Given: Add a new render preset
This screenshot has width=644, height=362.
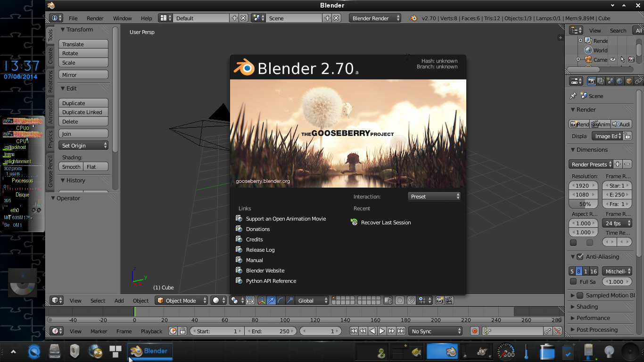Looking at the screenshot, I should [618, 164].
